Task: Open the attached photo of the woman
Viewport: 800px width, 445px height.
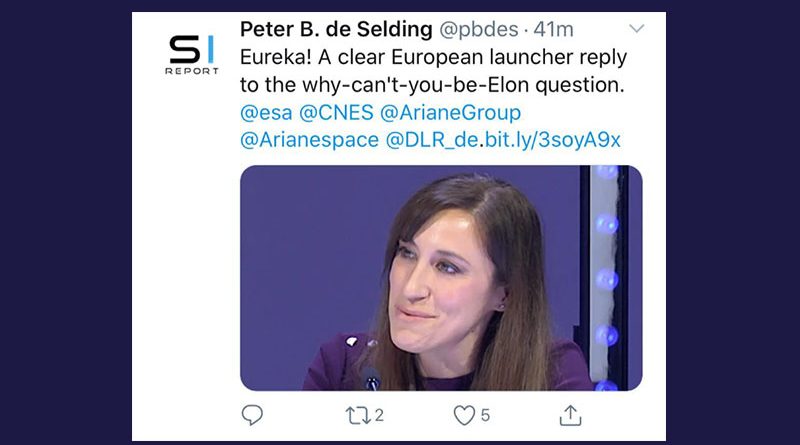Action: [x=440, y=277]
